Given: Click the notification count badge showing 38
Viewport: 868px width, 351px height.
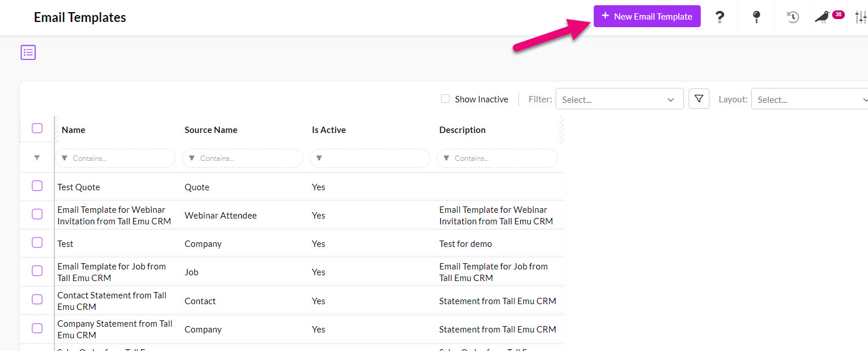Looking at the screenshot, I should pos(837,14).
